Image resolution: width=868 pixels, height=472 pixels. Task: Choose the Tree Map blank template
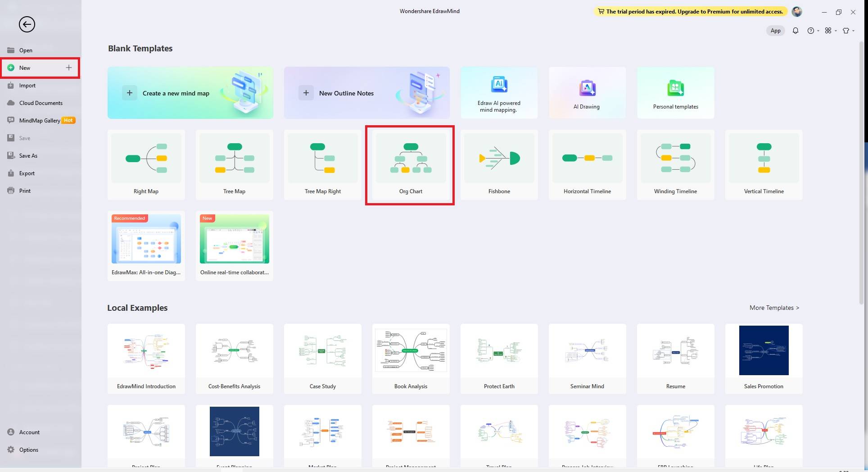pyautogui.click(x=235, y=165)
